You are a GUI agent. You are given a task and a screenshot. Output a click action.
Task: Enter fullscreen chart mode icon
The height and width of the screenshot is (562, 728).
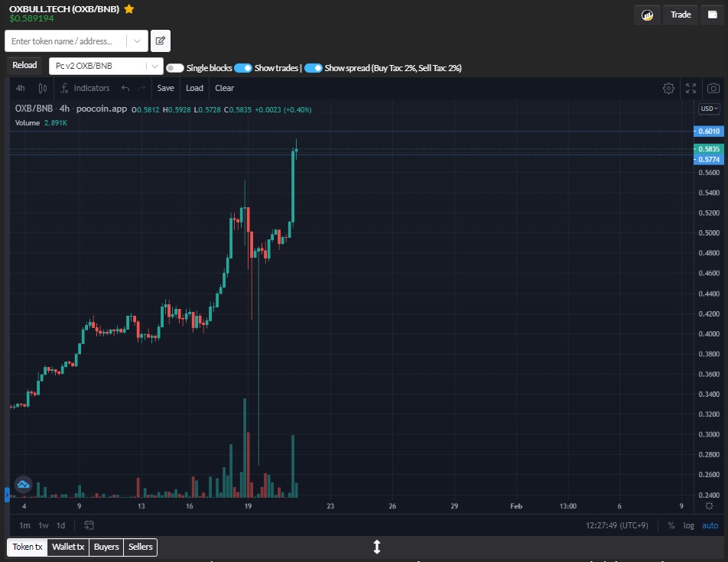pyautogui.click(x=691, y=88)
